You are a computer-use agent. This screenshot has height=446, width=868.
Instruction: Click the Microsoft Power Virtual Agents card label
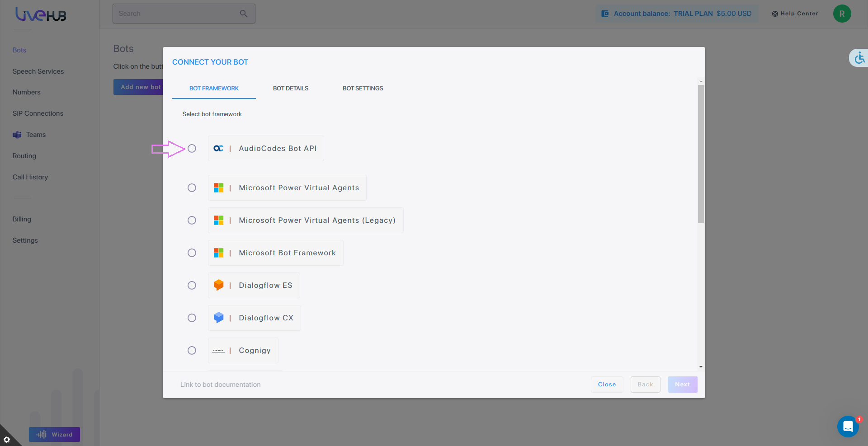click(299, 188)
